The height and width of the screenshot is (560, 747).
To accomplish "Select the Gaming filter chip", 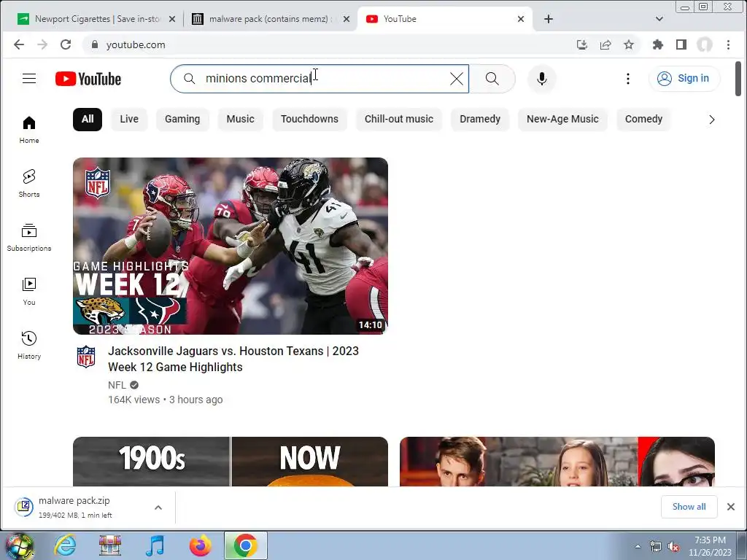I will point(182,119).
